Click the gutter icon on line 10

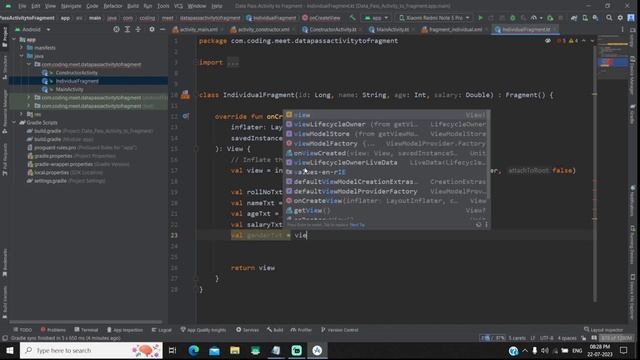[185, 95]
